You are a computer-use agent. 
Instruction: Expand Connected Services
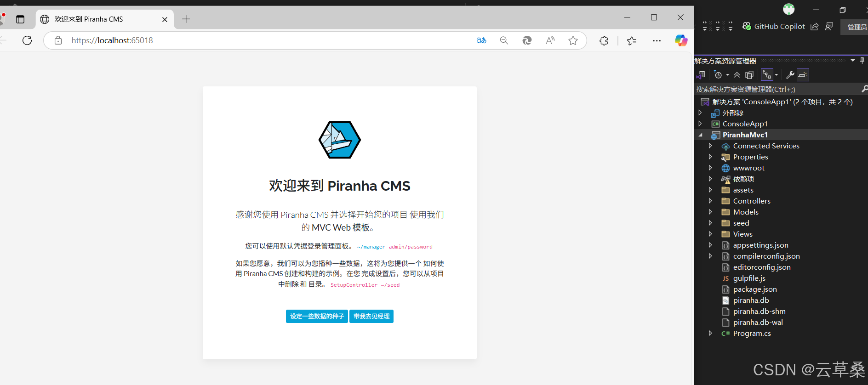(710, 146)
